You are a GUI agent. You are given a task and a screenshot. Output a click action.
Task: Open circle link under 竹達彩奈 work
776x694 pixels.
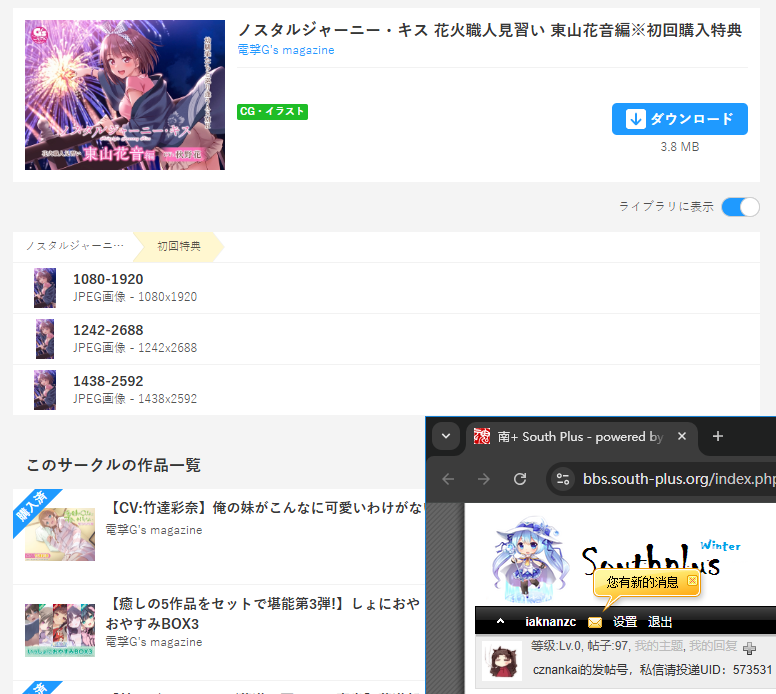coord(154,530)
